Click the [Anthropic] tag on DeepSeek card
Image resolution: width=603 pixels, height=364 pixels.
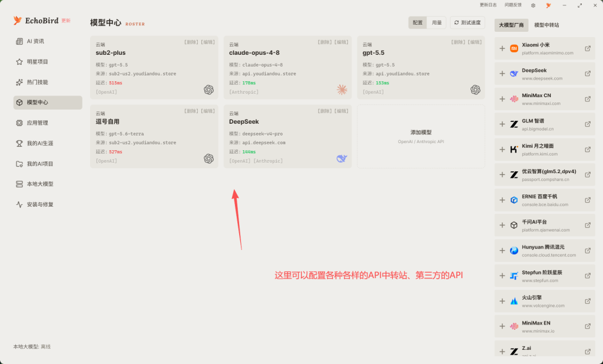pos(268,161)
